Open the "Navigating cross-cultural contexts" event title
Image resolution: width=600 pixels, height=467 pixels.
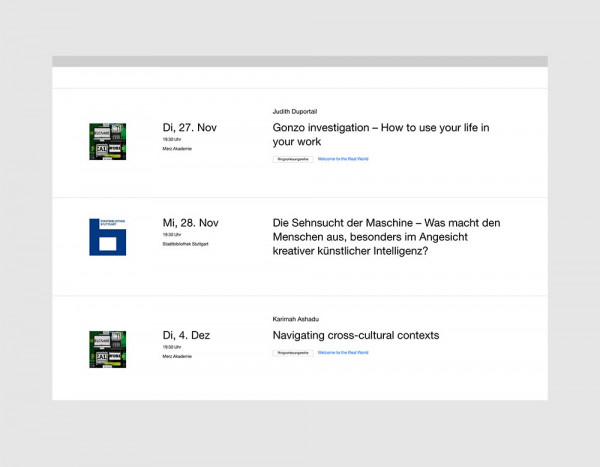click(x=355, y=335)
